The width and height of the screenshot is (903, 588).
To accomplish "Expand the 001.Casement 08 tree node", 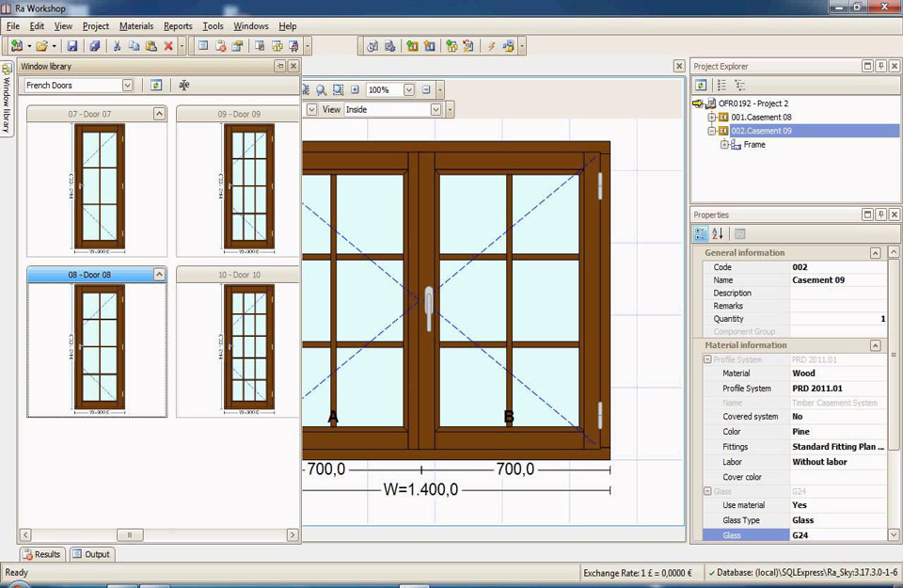I will [712, 117].
